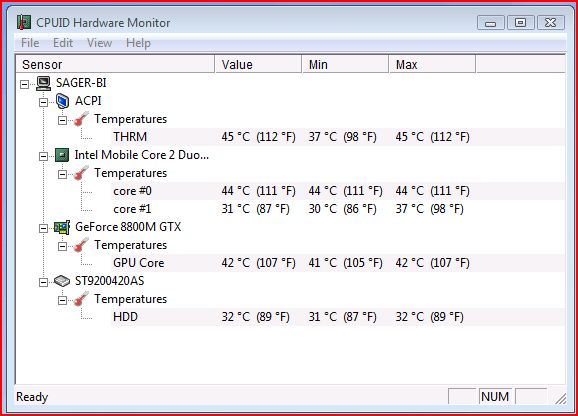Select the core #0 sensor row
Screen dimensions: 578x416
(x=338, y=191)
